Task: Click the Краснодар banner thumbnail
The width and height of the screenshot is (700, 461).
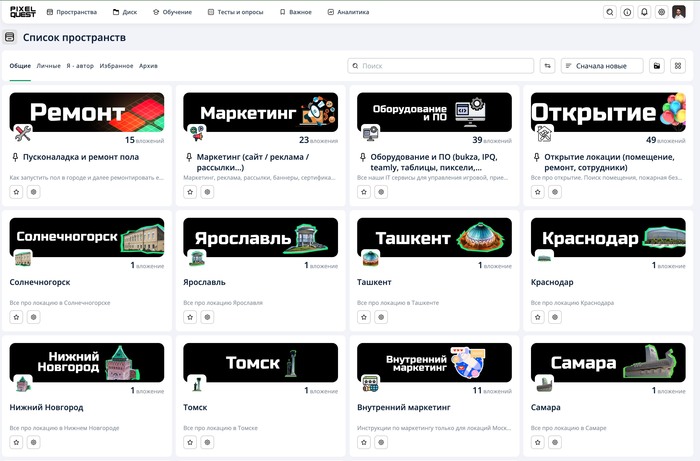Action: (x=607, y=238)
